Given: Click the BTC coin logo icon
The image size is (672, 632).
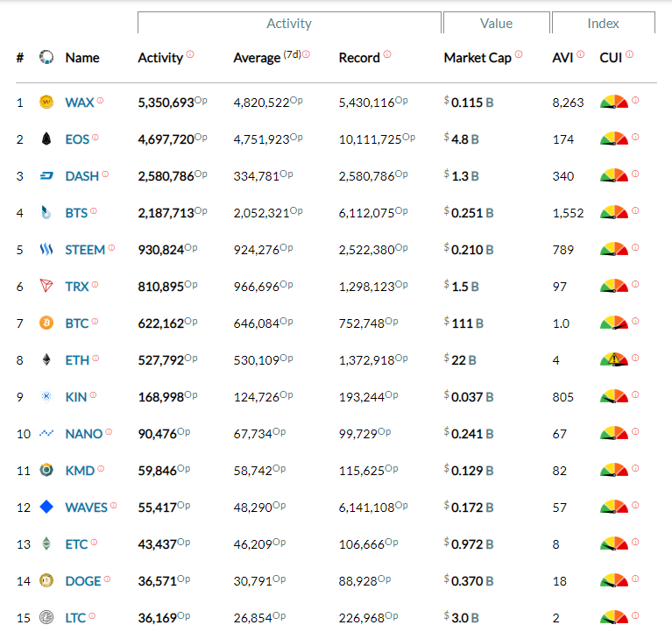Looking at the screenshot, I should (x=46, y=323).
